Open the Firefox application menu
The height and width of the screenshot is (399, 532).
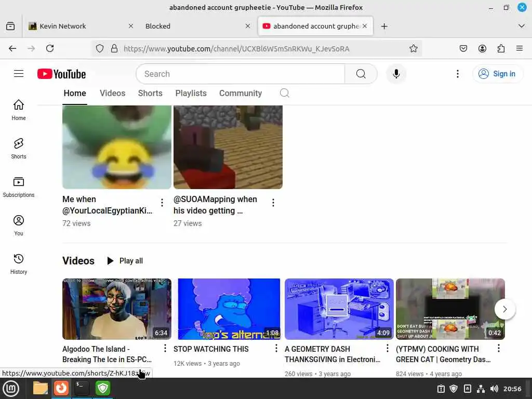(520, 48)
